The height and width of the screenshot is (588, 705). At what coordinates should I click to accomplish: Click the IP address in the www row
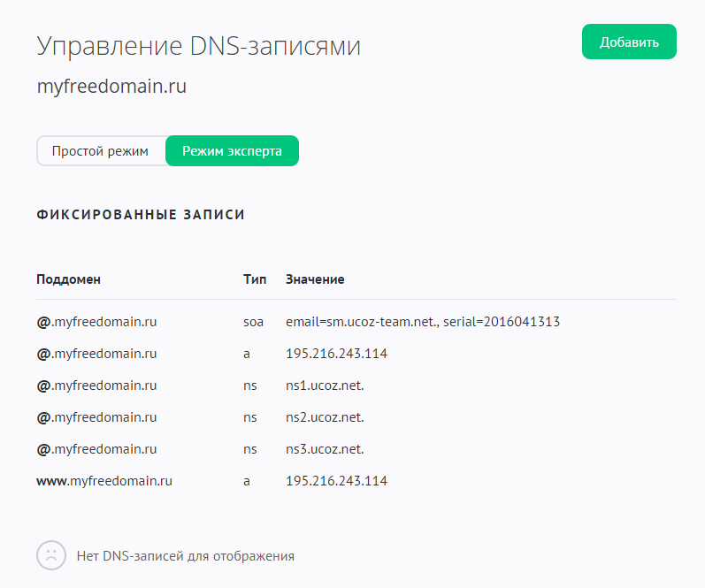point(336,481)
